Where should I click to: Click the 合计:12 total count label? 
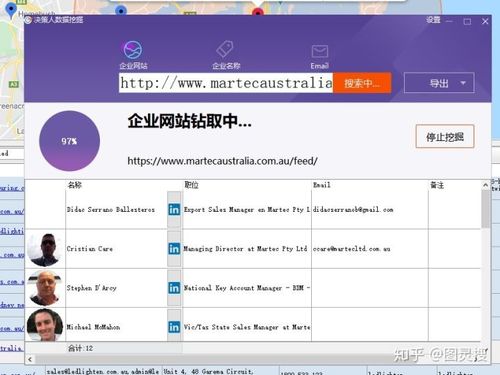[x=80, y=348]
